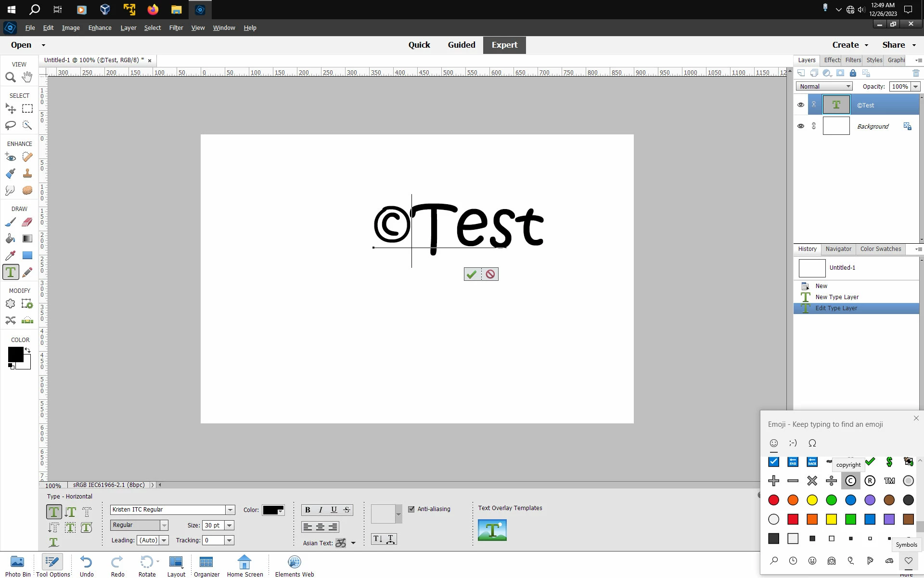Toggle visibility of the Background layer

[801, 126]
